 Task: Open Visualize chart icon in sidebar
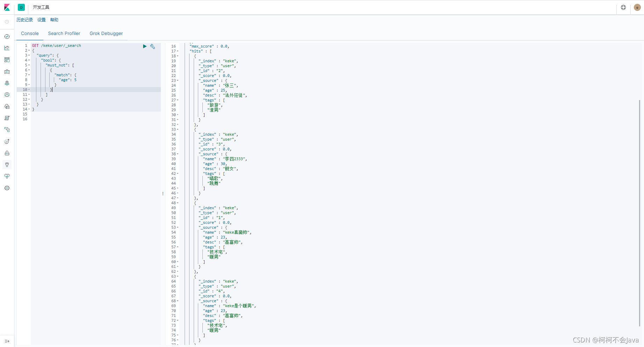pos(7,48)
